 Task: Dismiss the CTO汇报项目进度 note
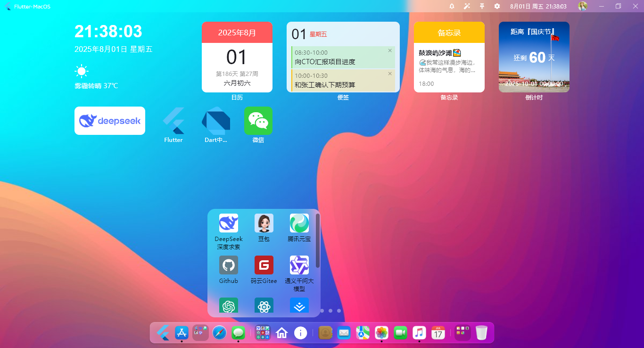coord(390,50)
